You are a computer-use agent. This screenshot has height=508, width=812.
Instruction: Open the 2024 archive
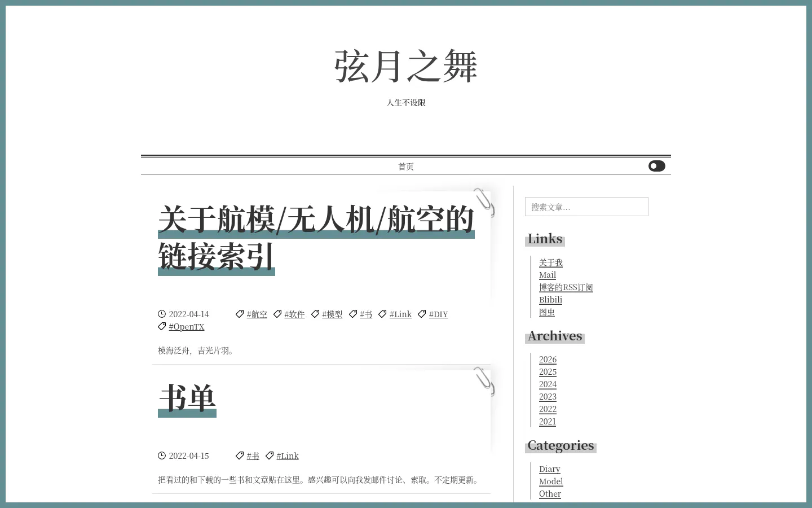click(x=548, y=384)
